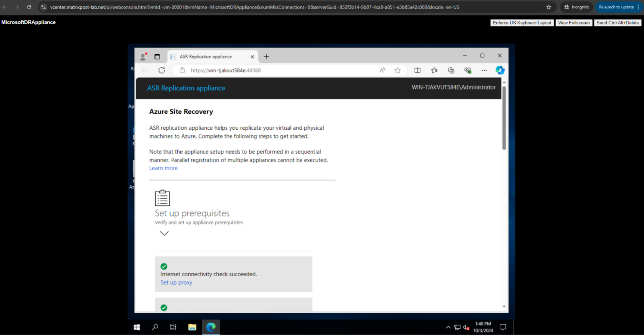Toggle the favorite star for this page
This screenshot has width=644, height=335.
397,70
